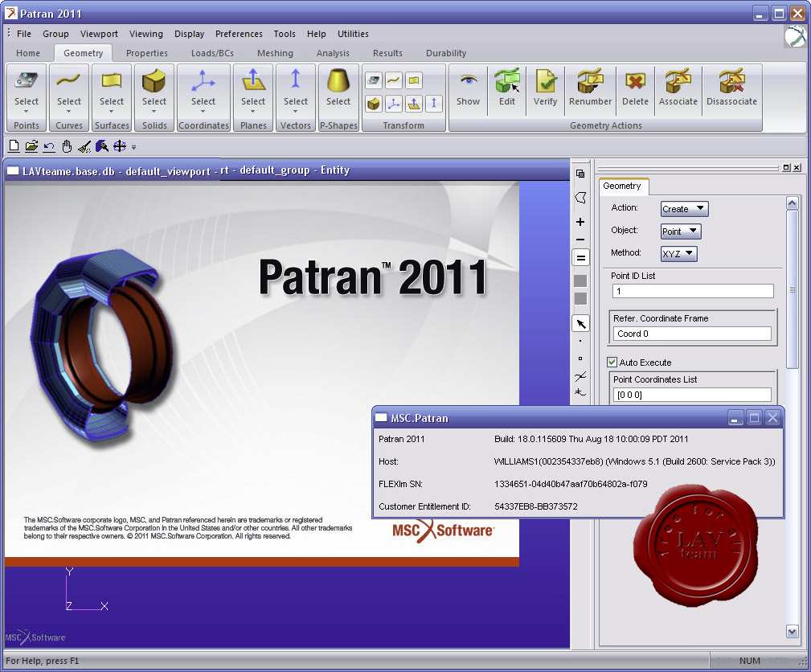This screenshot has width=811, height=672.
Task: Click the Select Vectors arrow icon
Action: [295, 80]
